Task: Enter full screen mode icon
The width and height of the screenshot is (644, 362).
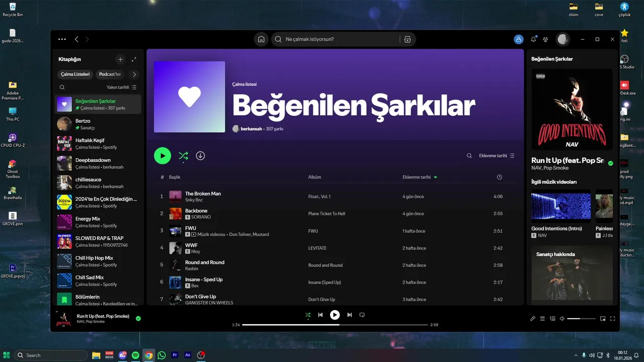Action: (x=613, y=318)
